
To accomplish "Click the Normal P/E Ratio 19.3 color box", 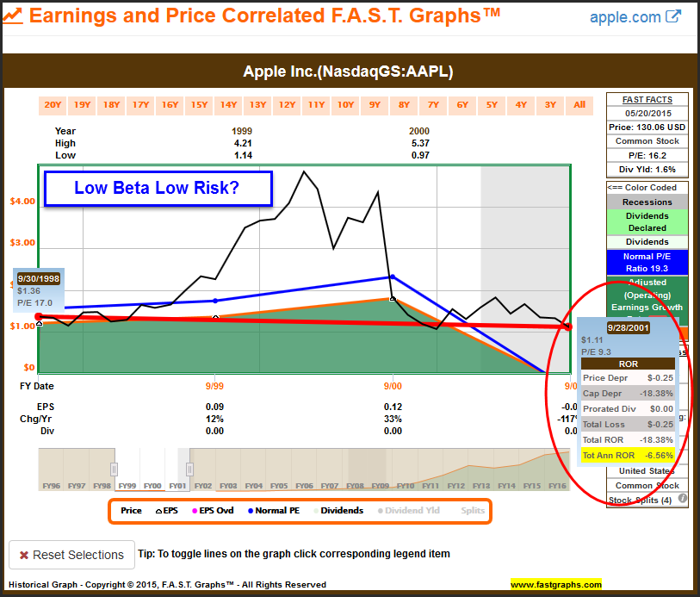I will (647, 262).
